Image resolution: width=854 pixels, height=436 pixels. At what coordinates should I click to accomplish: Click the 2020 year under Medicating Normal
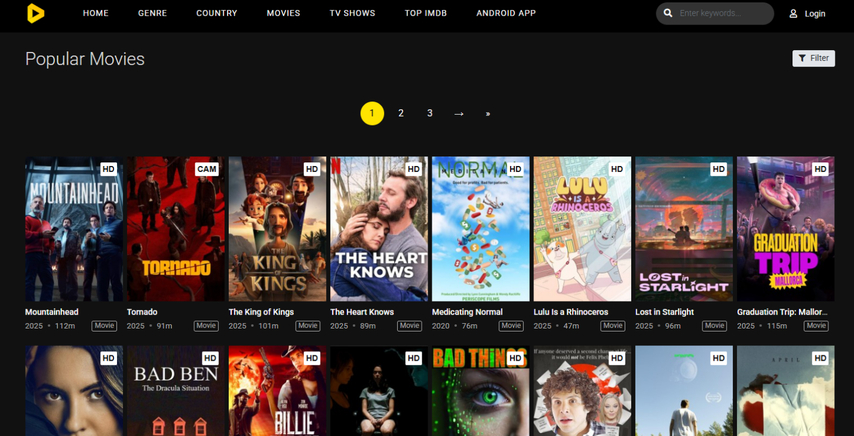[441, 326]
